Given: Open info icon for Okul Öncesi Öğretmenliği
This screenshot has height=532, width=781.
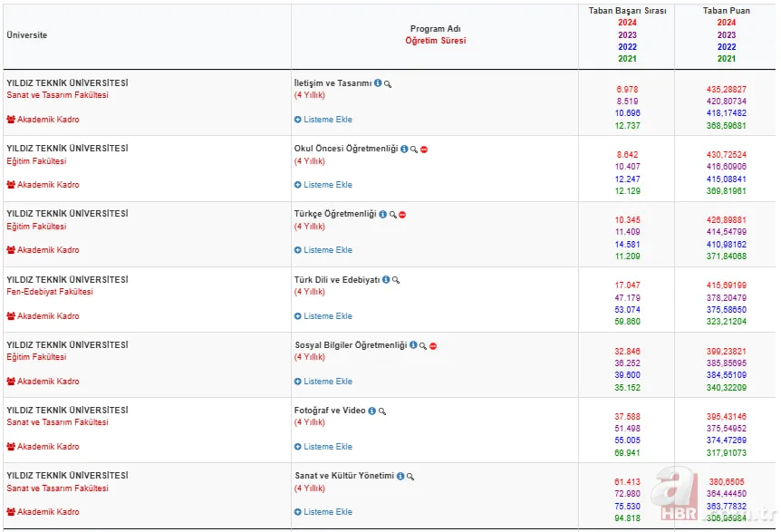Looking at the screenshot, I should [403, 150].
